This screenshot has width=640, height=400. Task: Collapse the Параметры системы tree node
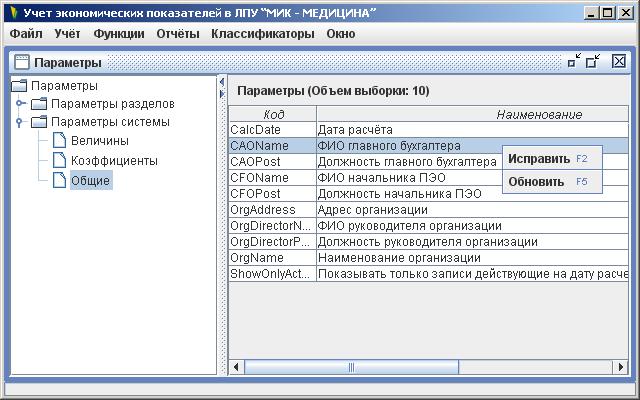pos(19,122)
